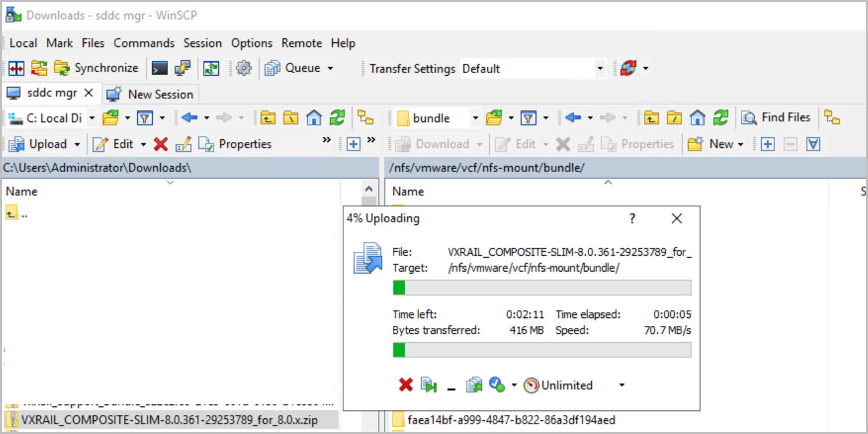Viewport: 868px width, 434px height.
Task: Click the Once Finished action icon
Action: pos(497,385)
